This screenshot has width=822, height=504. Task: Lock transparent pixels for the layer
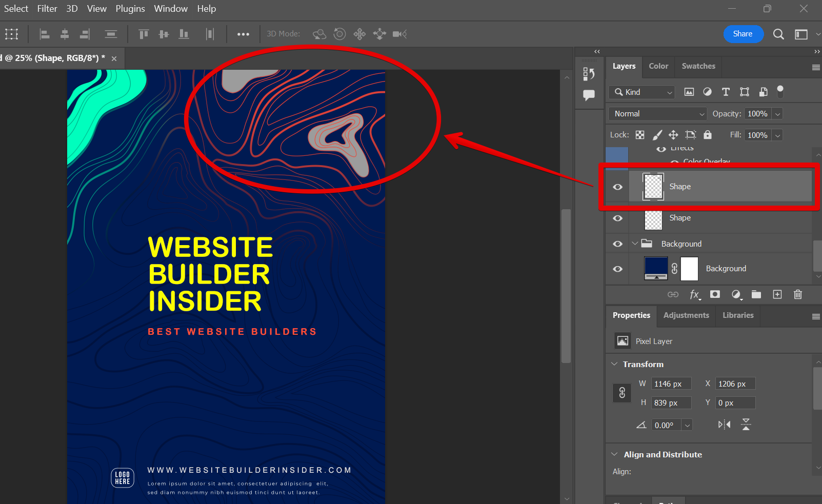tap(639, 135)
